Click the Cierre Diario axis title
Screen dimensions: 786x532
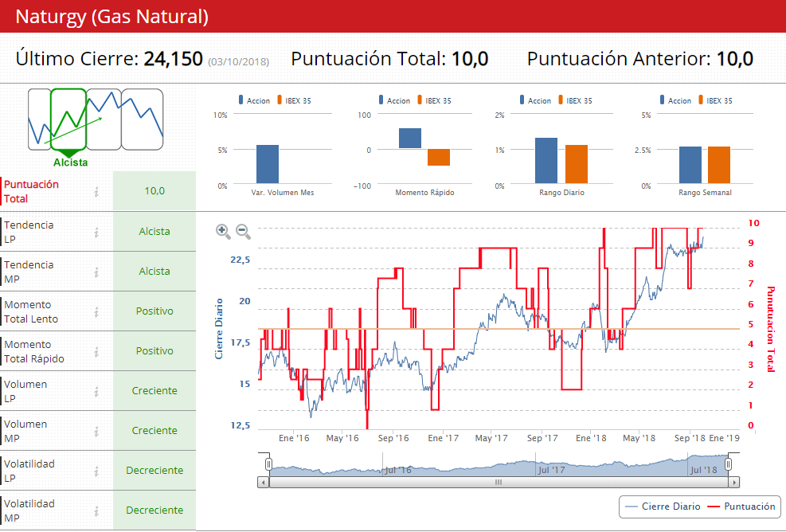click(218, 329)
